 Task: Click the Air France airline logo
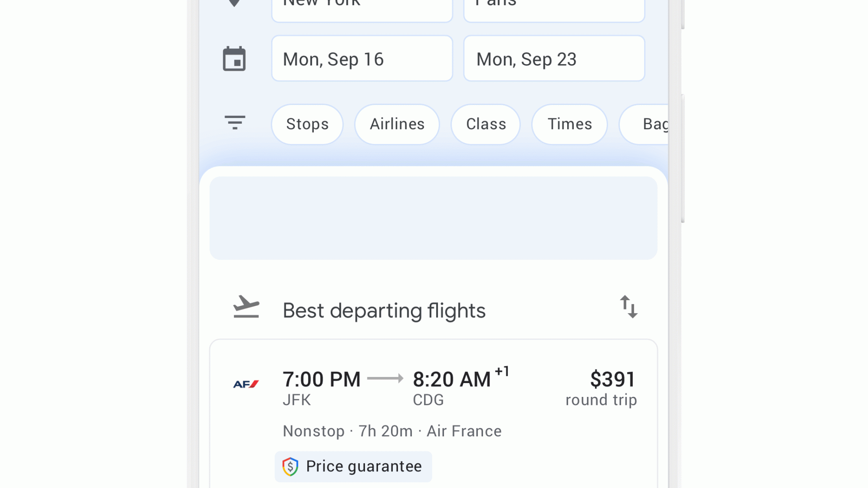click(246, 384)
